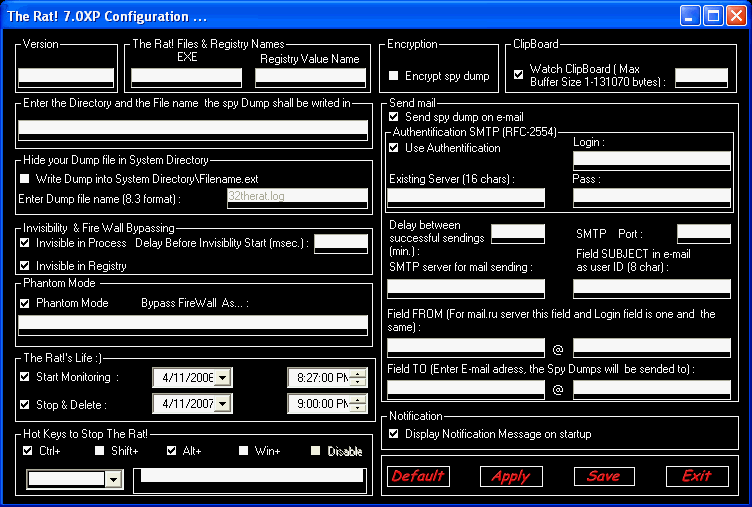
Task: Expand the hot key selection combo box
Action: [113, 480]
